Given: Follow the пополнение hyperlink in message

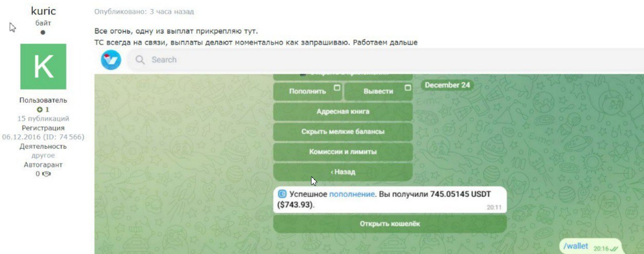Looking at the screenshot, I should [352, 194].
